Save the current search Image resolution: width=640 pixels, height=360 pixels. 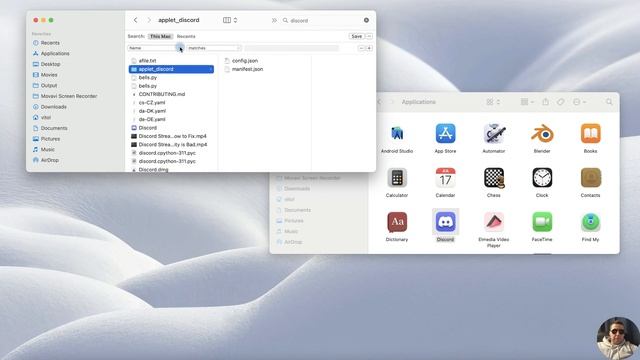click(x=356, y=36)
